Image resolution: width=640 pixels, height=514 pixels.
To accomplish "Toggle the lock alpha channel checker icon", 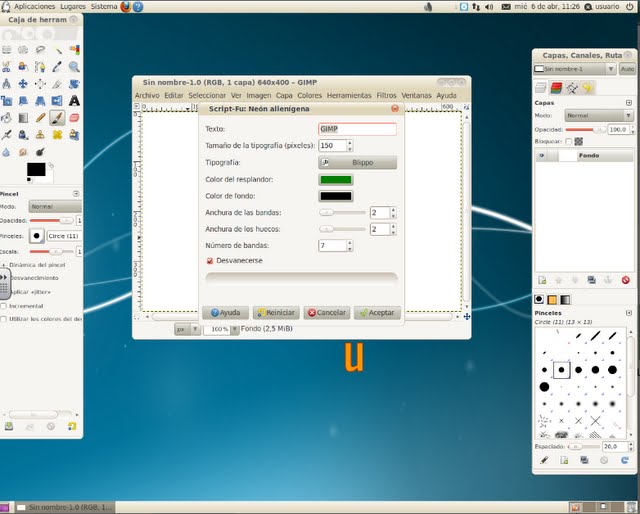I will (578, 142).
